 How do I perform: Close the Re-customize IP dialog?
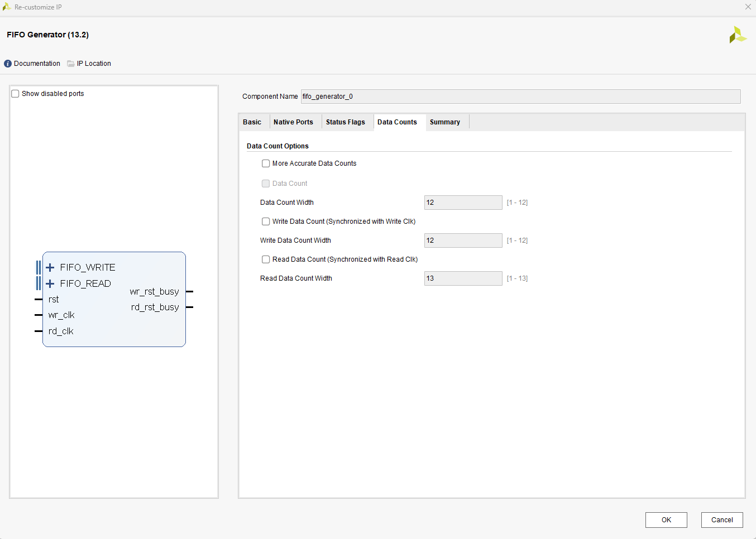(748, 7)
